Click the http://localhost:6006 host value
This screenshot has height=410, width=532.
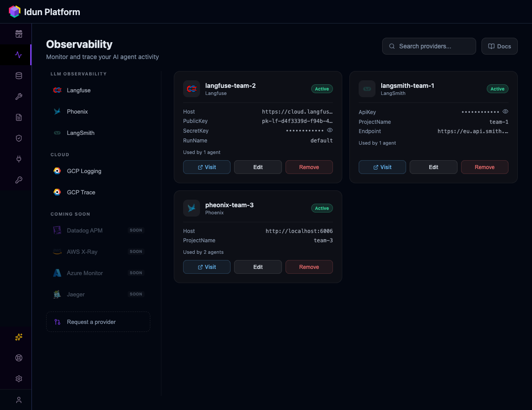pyautogui.click(x=299, y=231)
